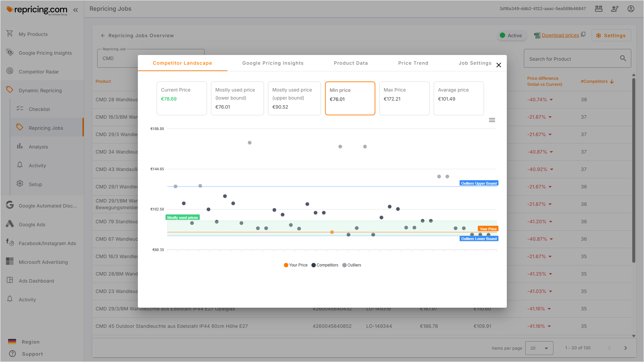
Task: Open bottom Activity bell icon in sidebar
Action: pos(10,299)
